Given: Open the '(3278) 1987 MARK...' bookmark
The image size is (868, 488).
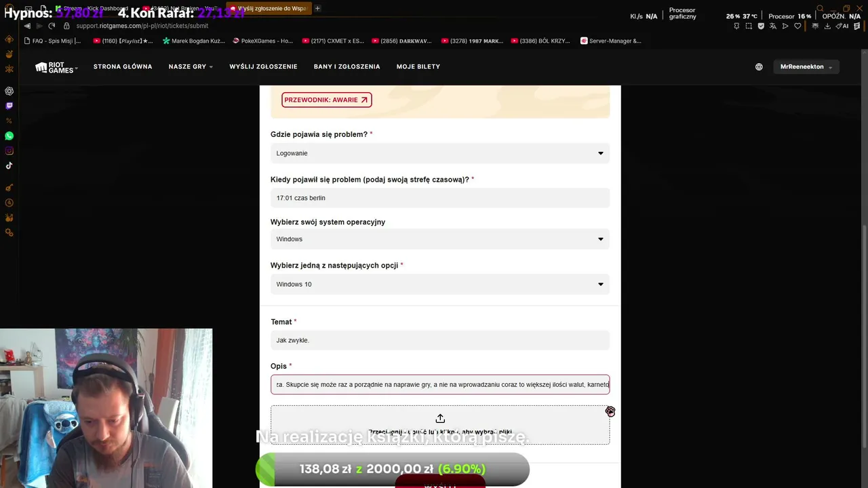Looking at the screenshot, I should [472, 41].
